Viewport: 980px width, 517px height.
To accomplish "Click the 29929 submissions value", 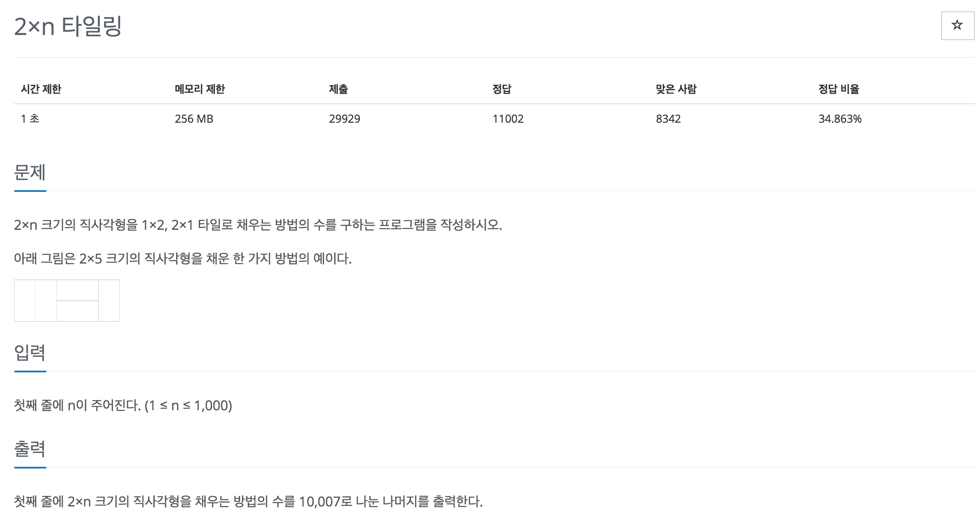I will (345, 119).
